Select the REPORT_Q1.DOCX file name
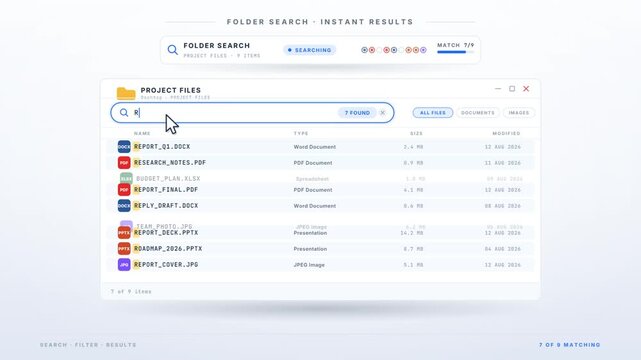The width and height of the screenshot is (641, 360). coord(162,147)
